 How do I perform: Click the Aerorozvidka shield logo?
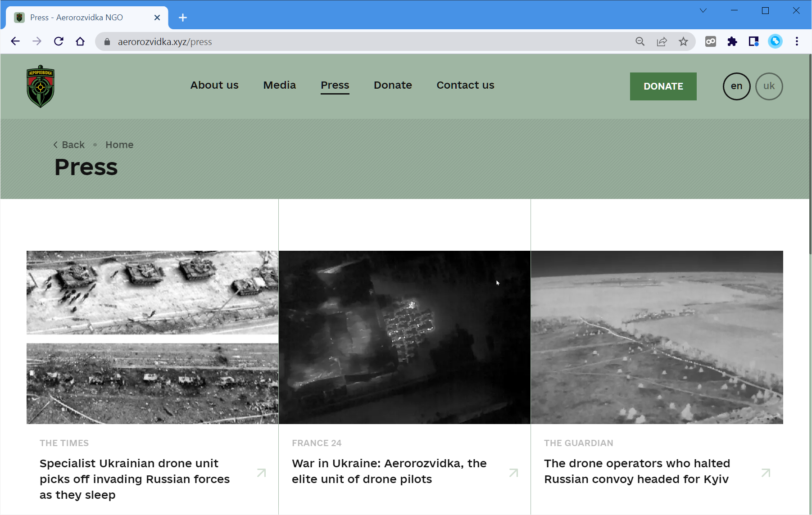pyautogui.click(x=41, y=86)
